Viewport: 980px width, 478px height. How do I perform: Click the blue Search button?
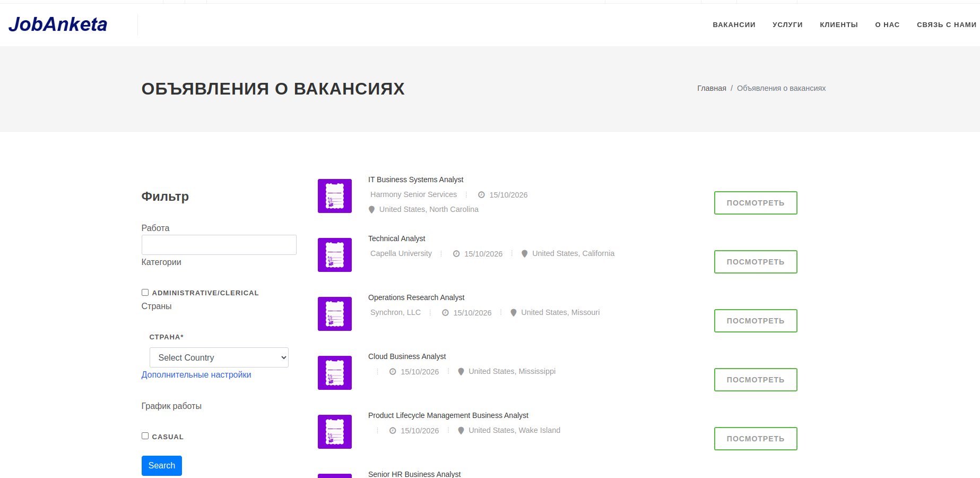(161, 466)
